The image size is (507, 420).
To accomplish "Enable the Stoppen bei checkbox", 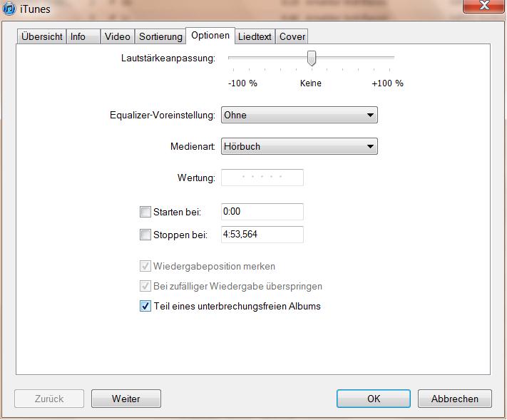I will click(145, 235).
